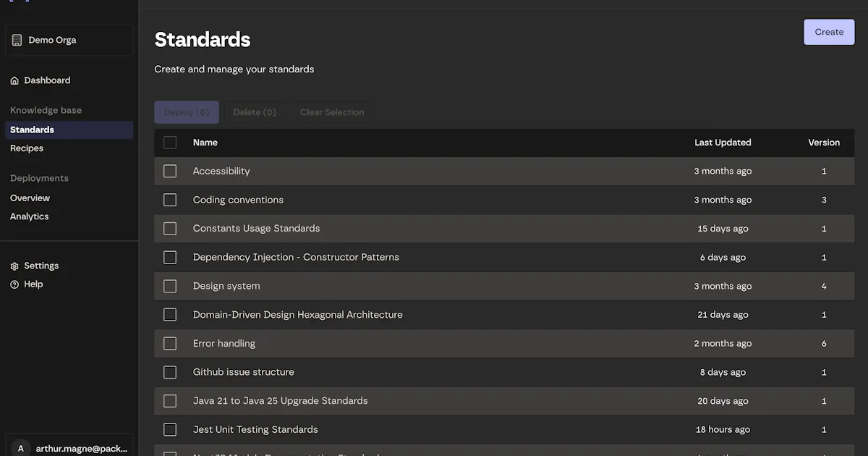Open Domain-Driven Design Hexagonal Architecture
Image resolution: width=868 pixels, height=456 pixels.
[x=298, y=315]
